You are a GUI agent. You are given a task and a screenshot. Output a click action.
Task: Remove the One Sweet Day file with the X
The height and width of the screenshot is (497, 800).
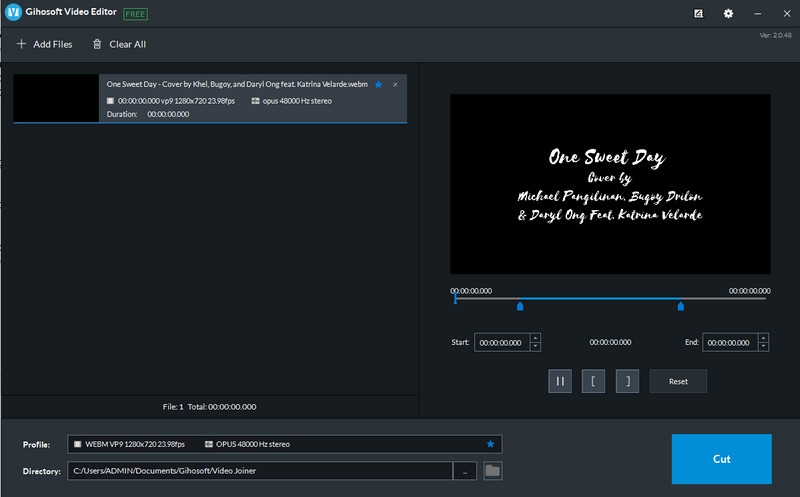pyautogui.click(x=395, y=85)
